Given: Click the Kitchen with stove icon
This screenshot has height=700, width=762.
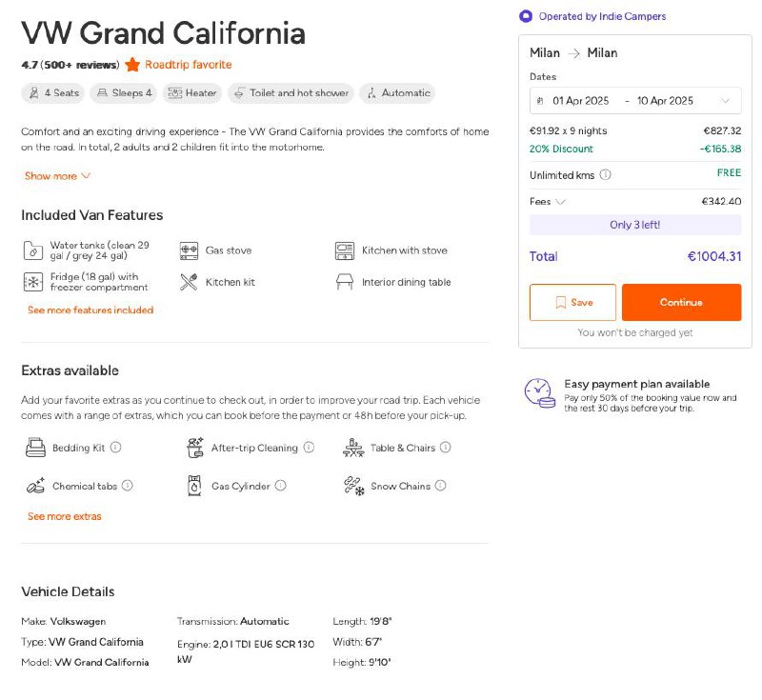Looking at the screenshot, I should click(x=345, y=250).
